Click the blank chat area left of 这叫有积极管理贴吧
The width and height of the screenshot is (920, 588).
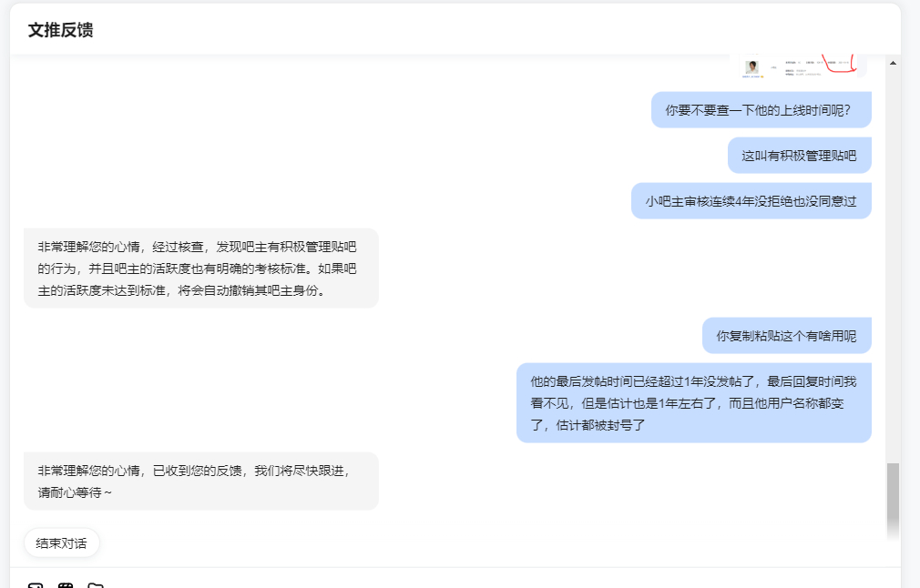pos(375,156)
